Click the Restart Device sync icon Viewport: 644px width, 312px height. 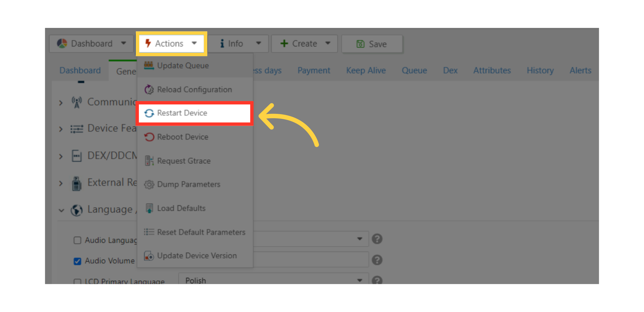click(149, 114)
